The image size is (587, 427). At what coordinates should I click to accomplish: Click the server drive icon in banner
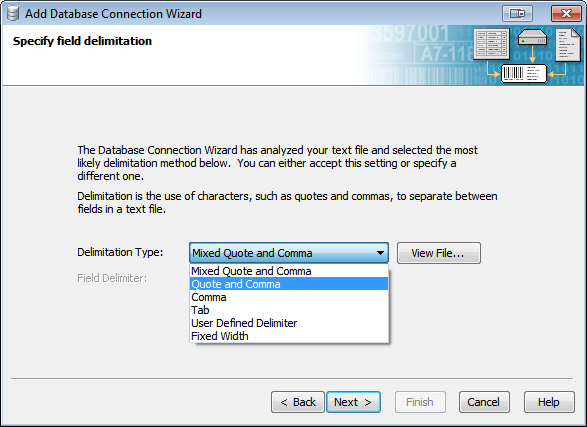click(x=532, y=37)
